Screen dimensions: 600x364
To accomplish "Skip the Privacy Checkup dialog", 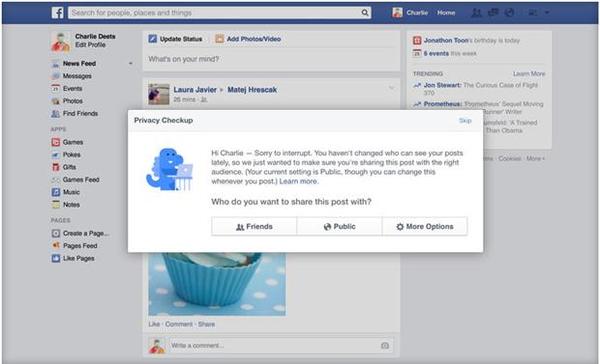I will pyautogui.click(x=465, y=121).
